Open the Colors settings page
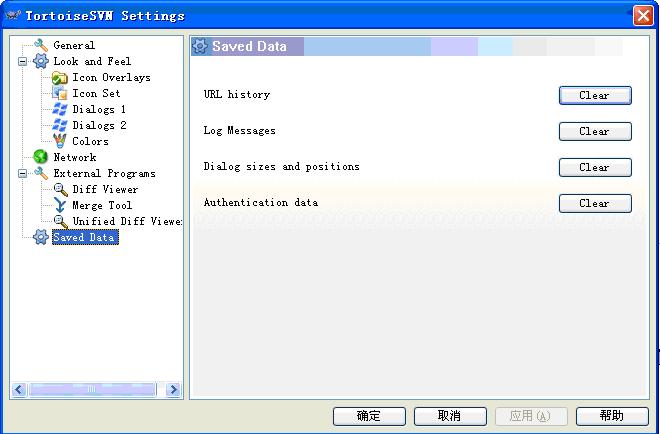This screenshot has width=660, height=434. point(90,141)
